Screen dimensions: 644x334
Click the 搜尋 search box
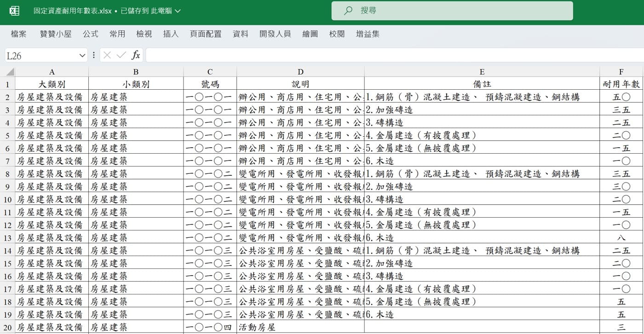tap(452, 11)
